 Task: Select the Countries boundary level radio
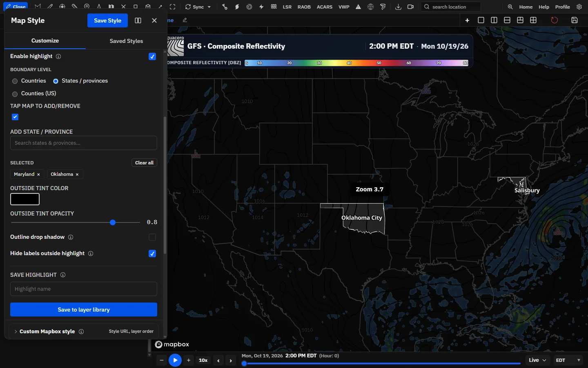15,81
